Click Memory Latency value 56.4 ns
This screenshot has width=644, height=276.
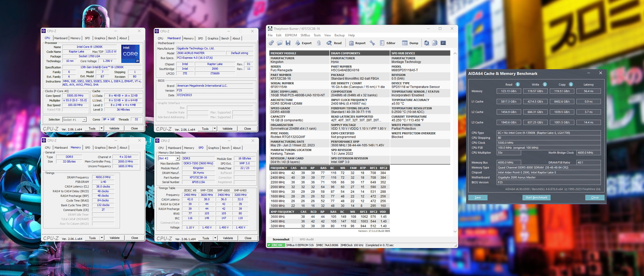point(589,91)
